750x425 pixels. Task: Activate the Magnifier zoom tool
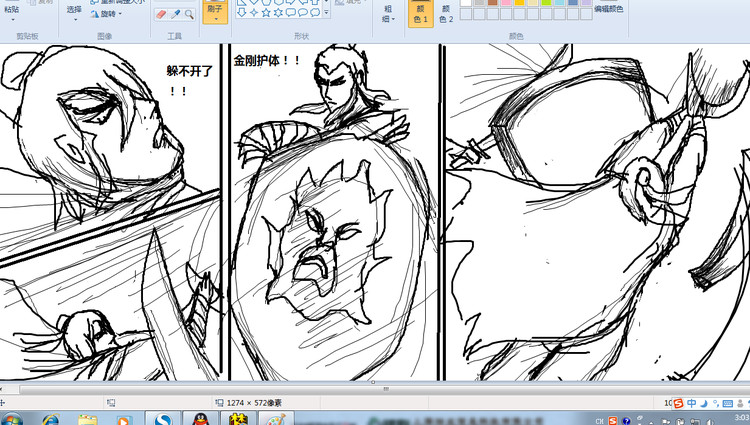click(188, 15)
